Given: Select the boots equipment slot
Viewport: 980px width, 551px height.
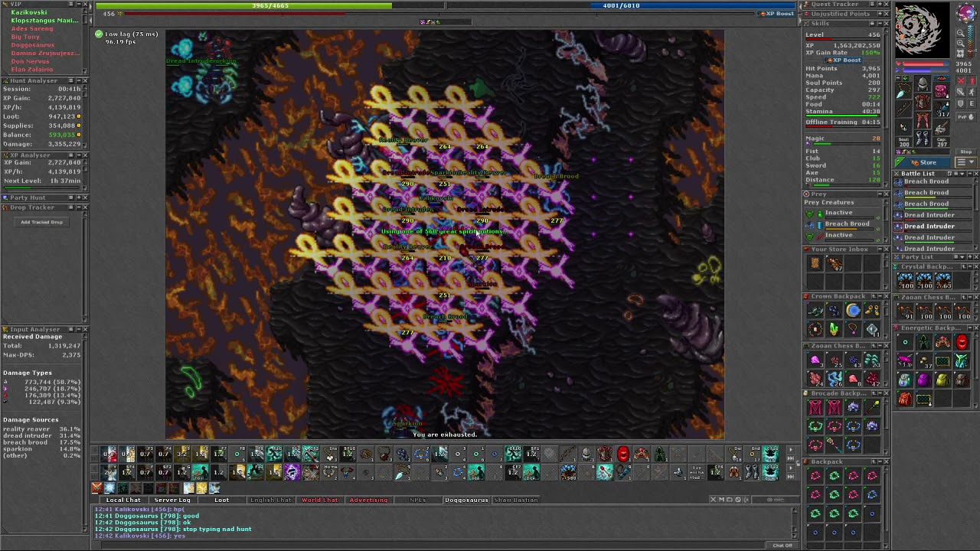Looking at the screenshot, I should pos(923,138).
